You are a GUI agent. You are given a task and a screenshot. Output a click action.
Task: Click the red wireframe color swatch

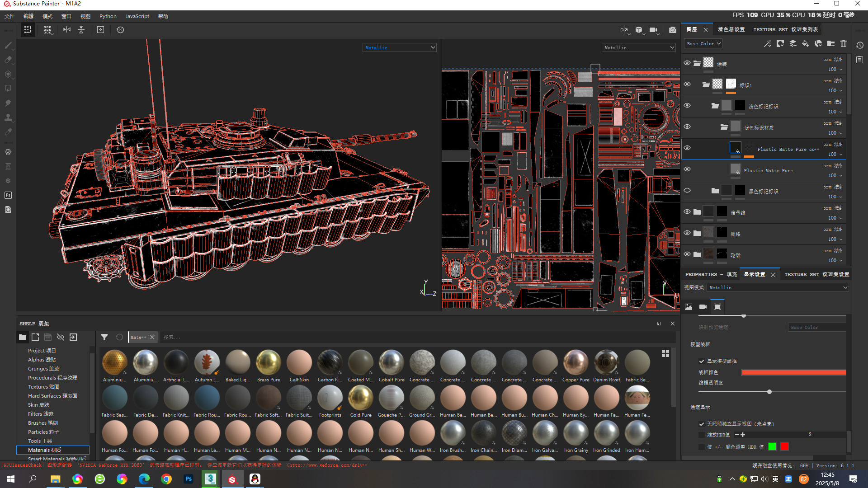pyautogui.click(x=793, y=372)
